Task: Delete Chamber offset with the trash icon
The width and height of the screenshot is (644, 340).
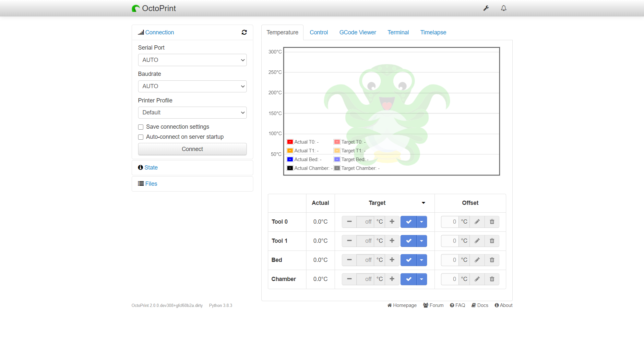Action: pyautogui.click(x=492, y=279)
